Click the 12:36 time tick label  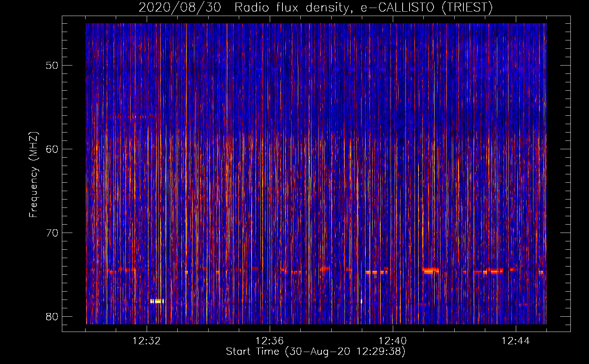pos(270,341)
